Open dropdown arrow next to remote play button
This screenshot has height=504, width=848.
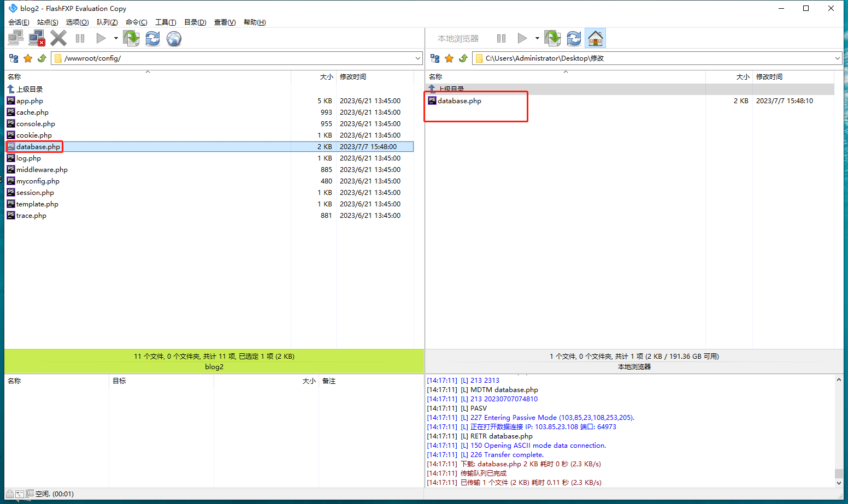click(x=116, y=38)
